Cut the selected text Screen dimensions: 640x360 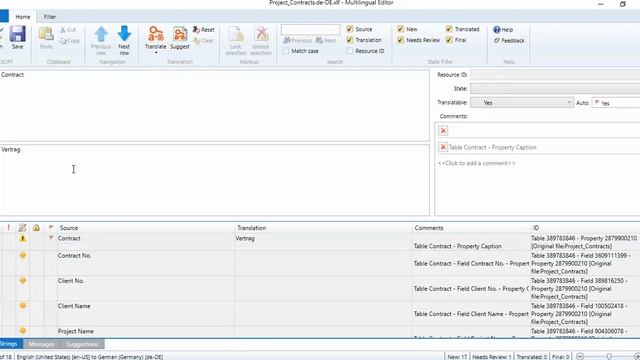tap(68, 30)
